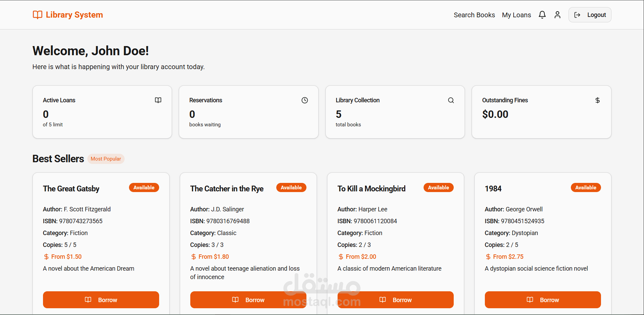Click the Library System book logo icon
The image size is (644, 315).
tap(37, 15)
